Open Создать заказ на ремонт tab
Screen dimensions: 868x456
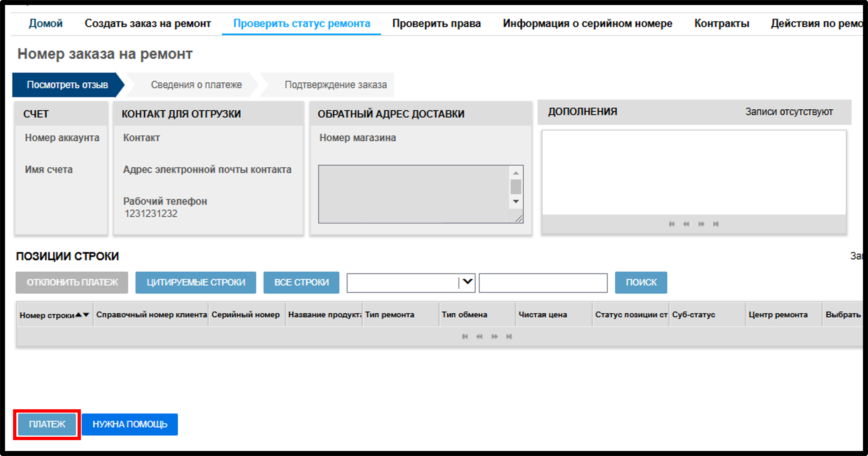point(148,23)
